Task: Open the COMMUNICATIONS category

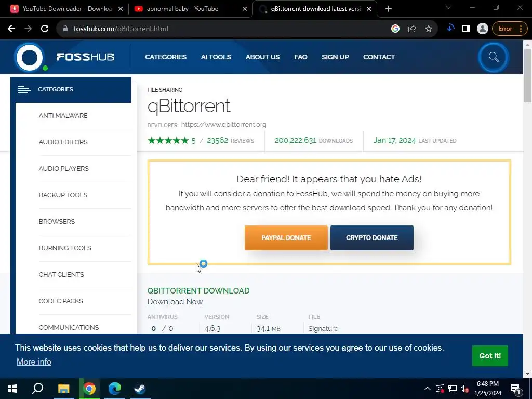Action: (69, 327)
